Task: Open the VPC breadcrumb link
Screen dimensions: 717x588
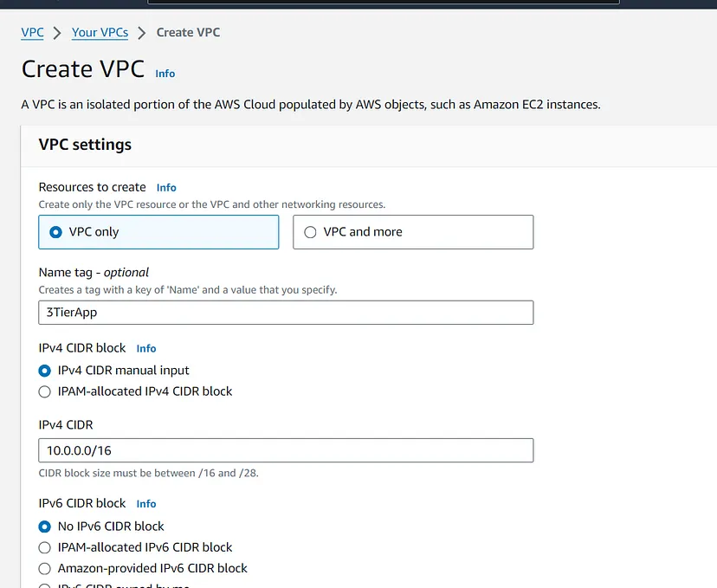Action: click(32, 32)
